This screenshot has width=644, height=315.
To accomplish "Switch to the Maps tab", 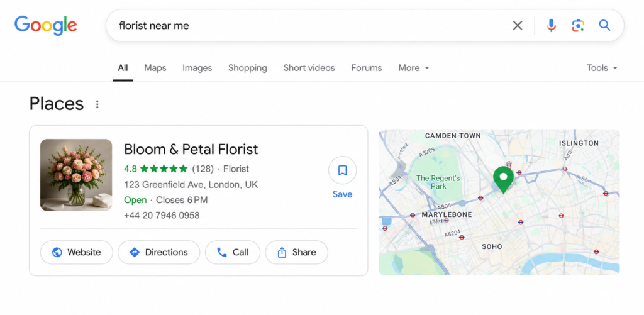I will coord(155,68).
